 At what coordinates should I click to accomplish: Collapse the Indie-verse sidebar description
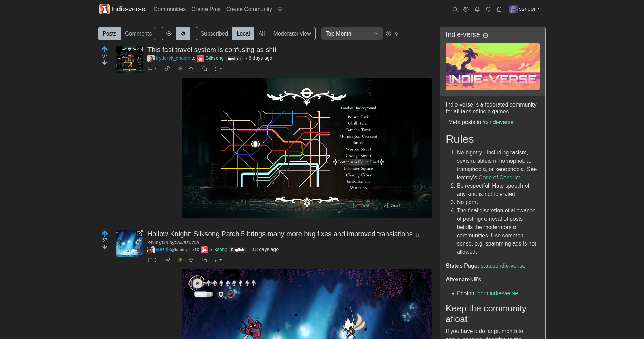tap(486, 35)
